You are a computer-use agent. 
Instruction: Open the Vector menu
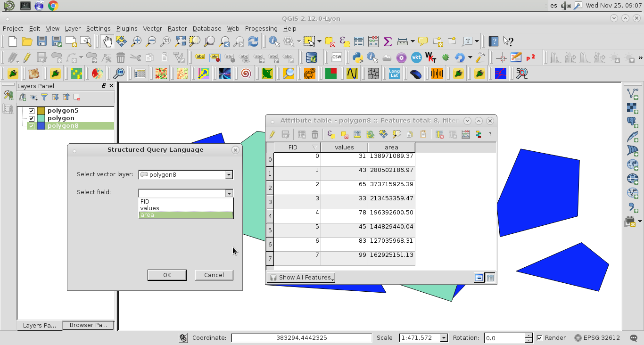[x=152, y=29]
